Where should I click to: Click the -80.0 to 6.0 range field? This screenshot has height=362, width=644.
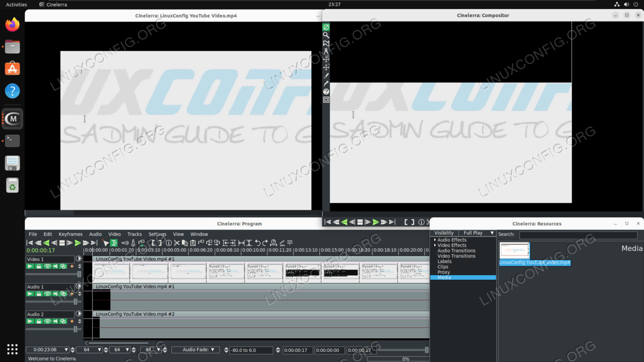[251, 350]
